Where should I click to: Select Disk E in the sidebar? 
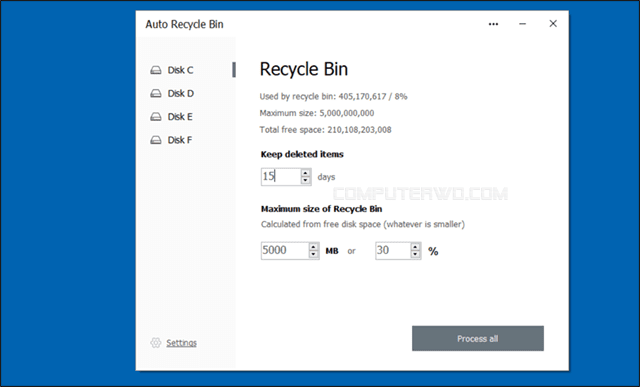(x=171, y=117)
